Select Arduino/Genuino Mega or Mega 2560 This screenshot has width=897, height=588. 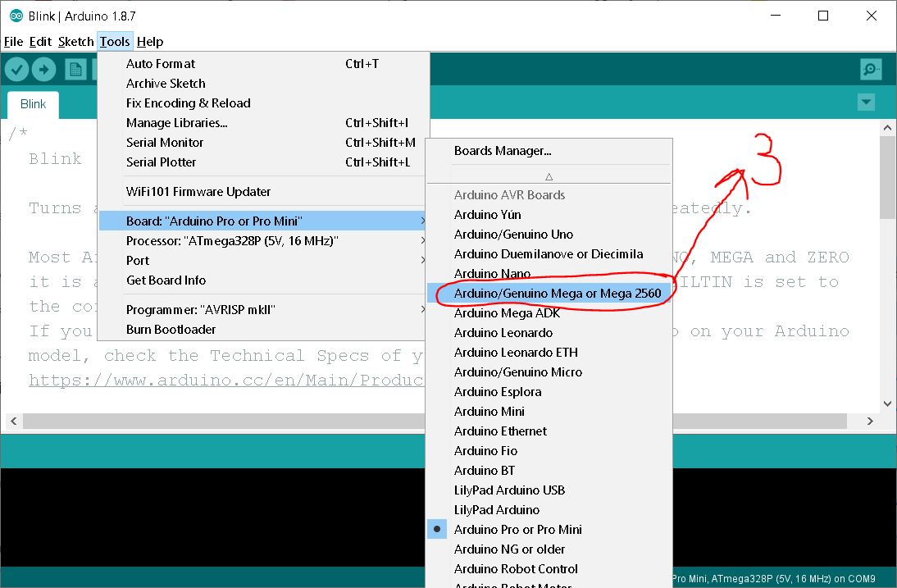(549, 294)
